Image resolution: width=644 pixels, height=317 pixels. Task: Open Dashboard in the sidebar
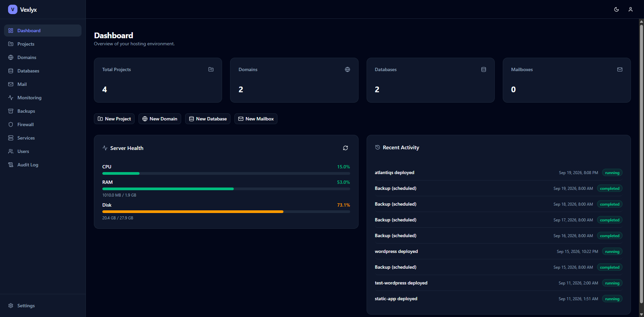(43, 31)
